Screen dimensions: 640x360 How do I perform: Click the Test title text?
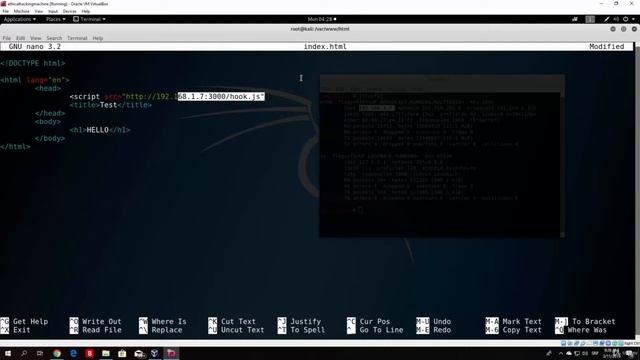[x=108, y=105]
